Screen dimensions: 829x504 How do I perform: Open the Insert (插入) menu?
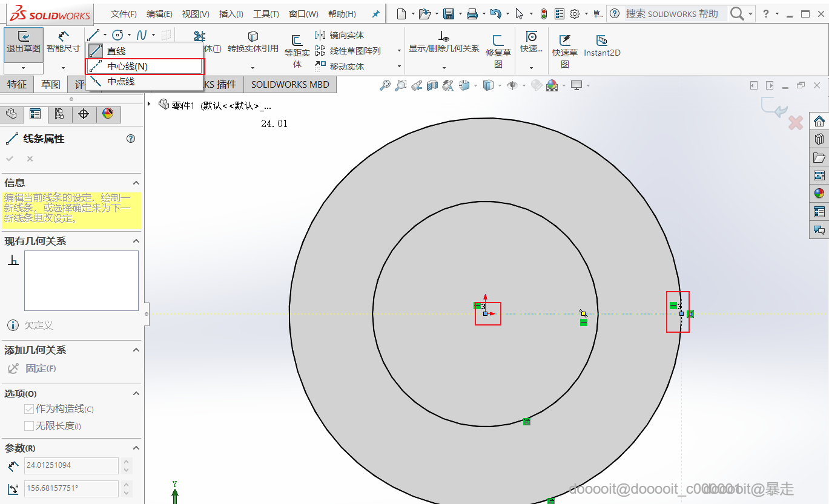(x=231, y=14)
